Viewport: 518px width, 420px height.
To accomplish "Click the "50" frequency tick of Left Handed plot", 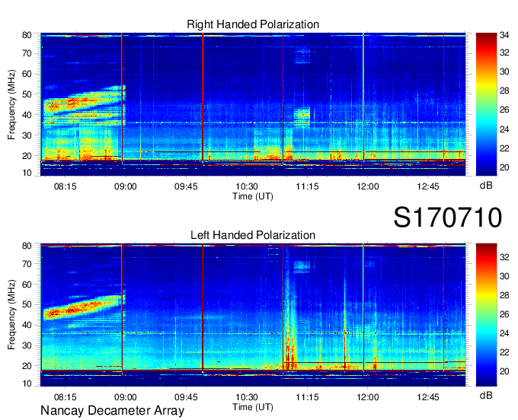I will click(27, 304).
